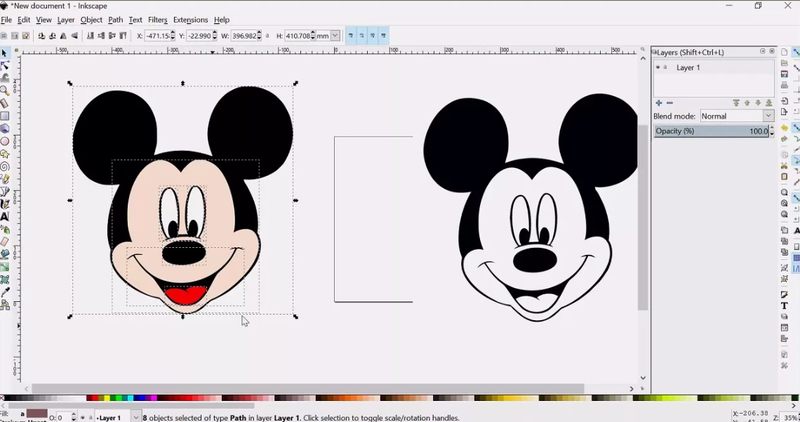The height and width of the screenshot is (422, 800).
Task: Select the Selector arrow tool
Action: (5, 53)
